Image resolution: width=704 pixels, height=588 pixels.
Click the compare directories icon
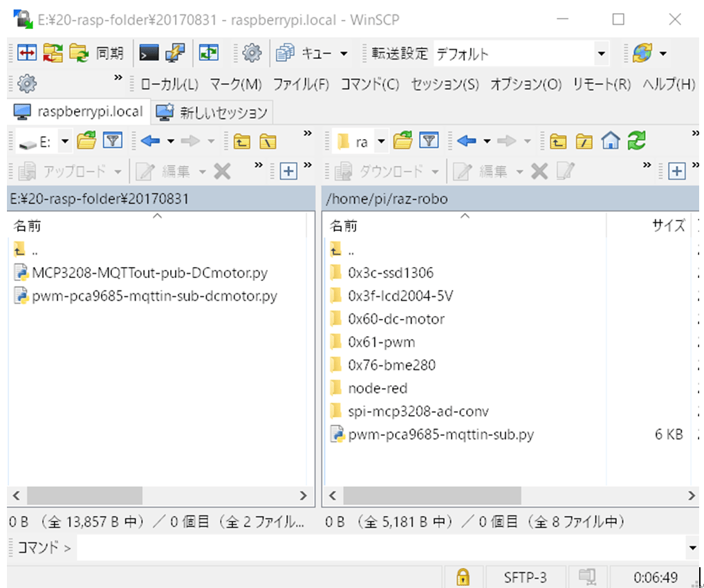[27, 53]
